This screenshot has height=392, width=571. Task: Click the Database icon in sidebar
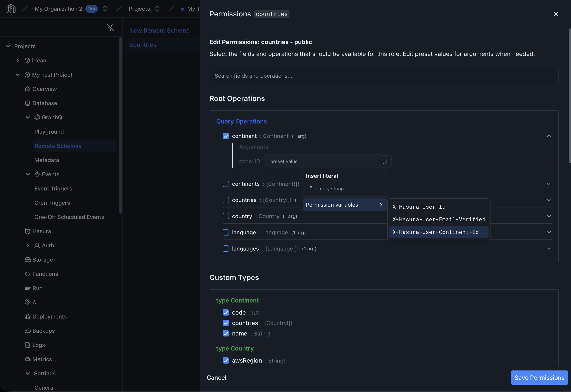tap(27, 103)
